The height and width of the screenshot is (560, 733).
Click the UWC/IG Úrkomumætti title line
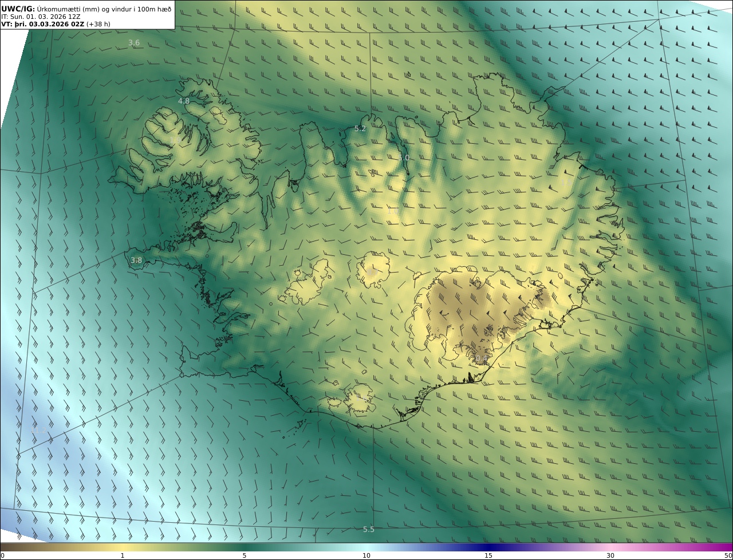[86, 9]
